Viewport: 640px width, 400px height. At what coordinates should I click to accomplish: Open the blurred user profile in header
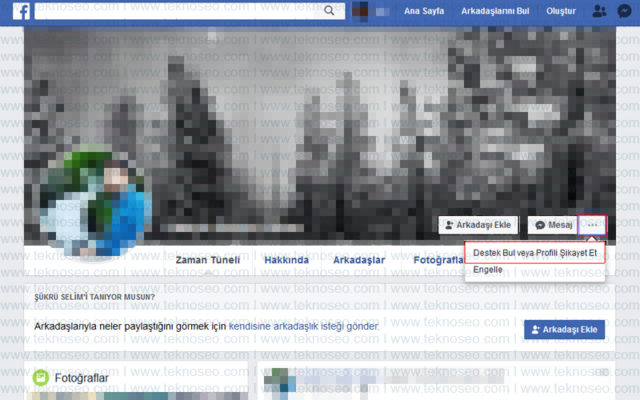pyautogui.click(x=371, y=11)
